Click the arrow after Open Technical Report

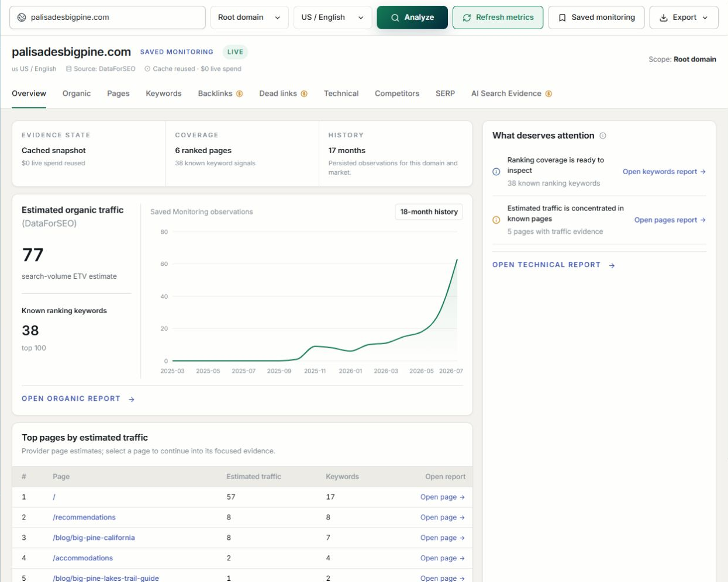pyautogui.click(x=612, y=265)
